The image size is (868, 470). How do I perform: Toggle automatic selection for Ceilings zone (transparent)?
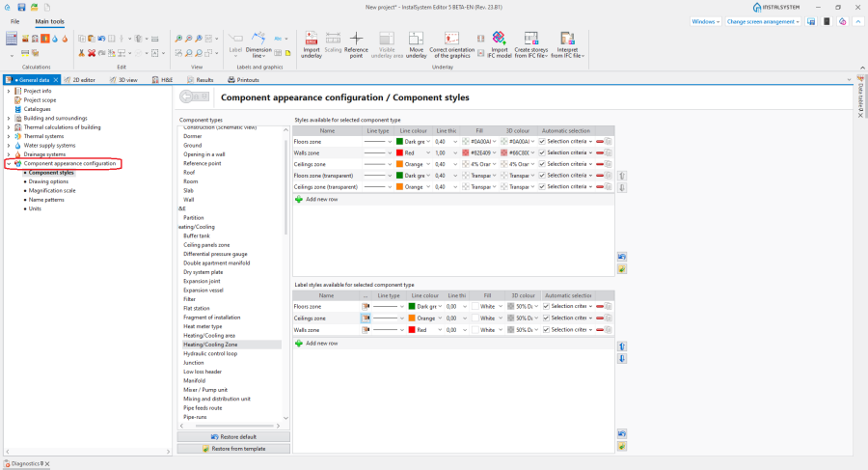pyautogui.click(x=542, y=187)
